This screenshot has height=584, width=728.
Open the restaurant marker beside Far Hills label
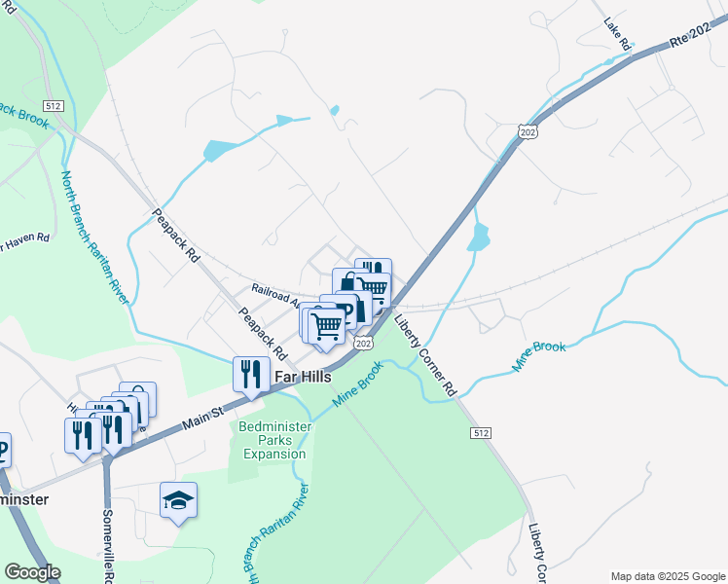(x=251, y=375)
